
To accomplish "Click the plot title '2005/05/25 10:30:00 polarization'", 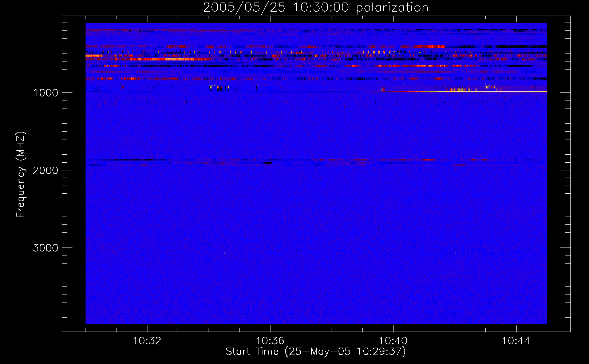I will click(x=316, y=8).
